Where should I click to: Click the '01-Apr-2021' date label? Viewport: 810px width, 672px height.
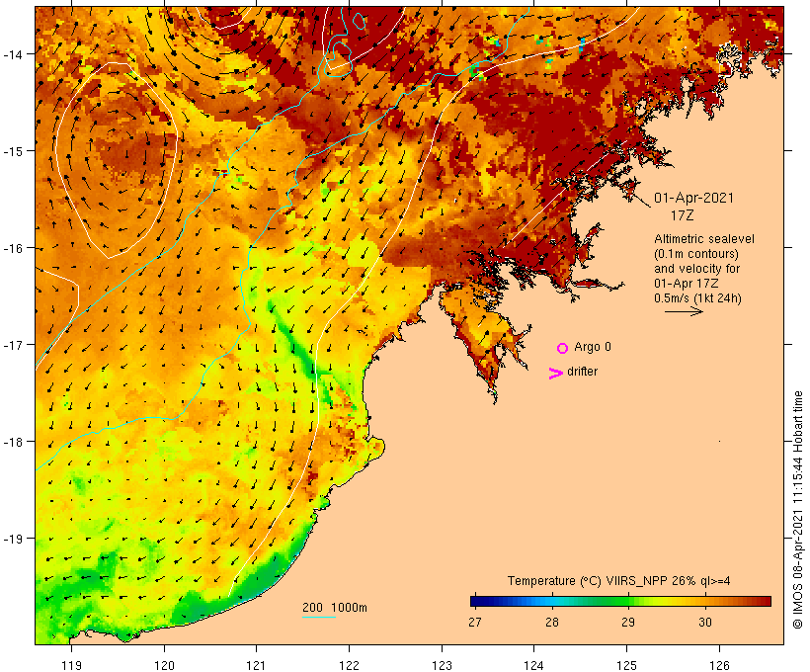(693, 198)
